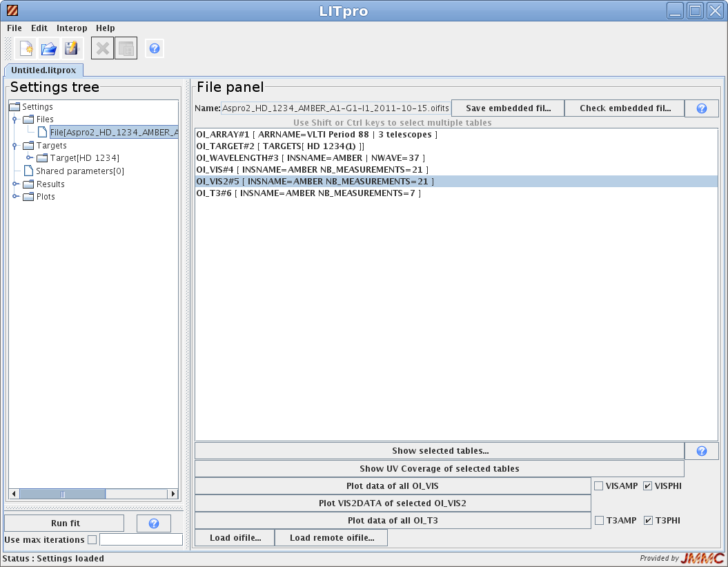Click the delete X toolbar icon
Screen dimensions: 728x567
[103, 48]
